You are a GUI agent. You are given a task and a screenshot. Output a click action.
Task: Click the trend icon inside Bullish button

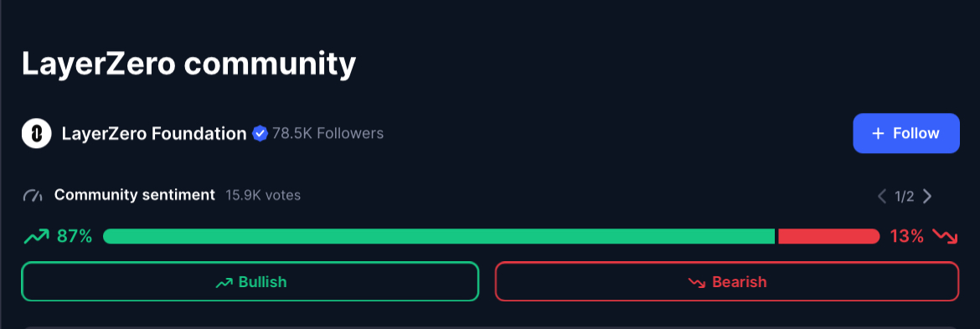[224, 282]
